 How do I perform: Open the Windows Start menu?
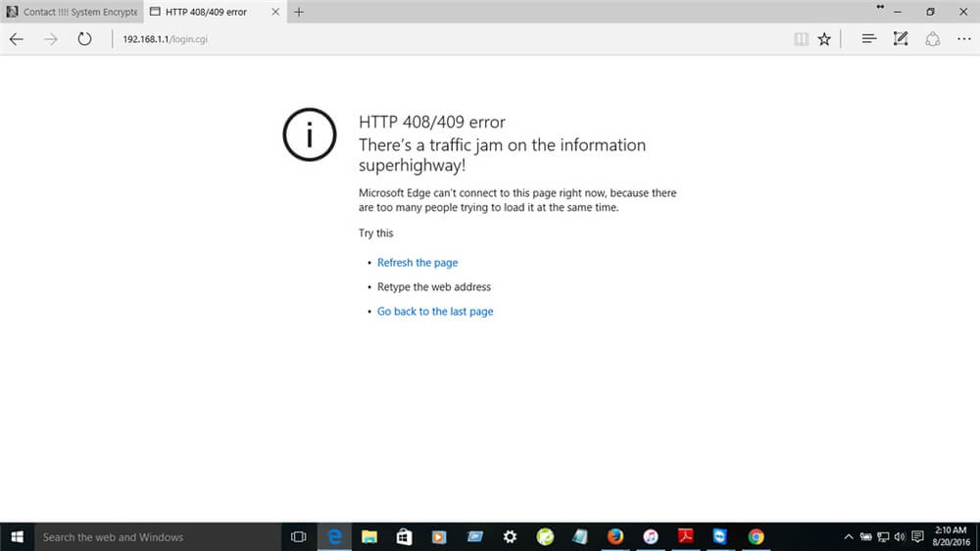coord(16,537)
